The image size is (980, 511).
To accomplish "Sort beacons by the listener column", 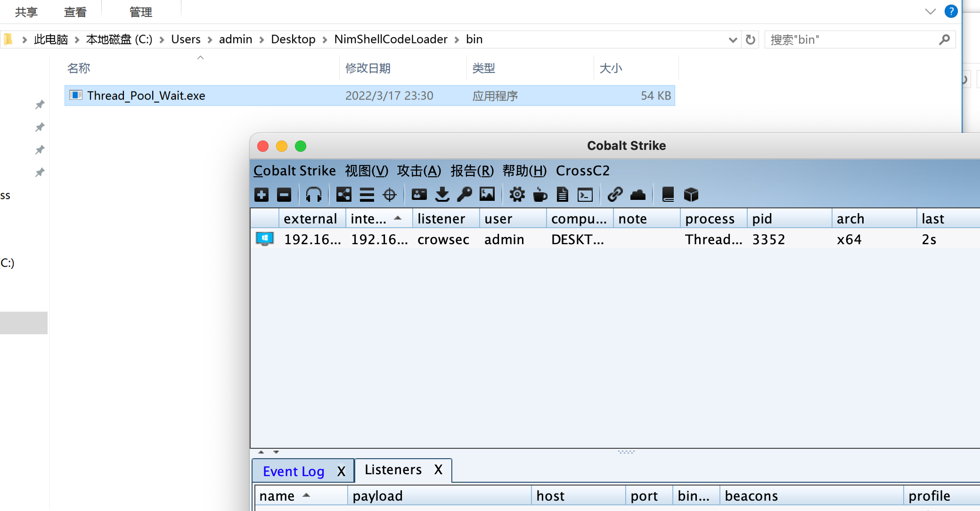I will click(x=446, y=219).
